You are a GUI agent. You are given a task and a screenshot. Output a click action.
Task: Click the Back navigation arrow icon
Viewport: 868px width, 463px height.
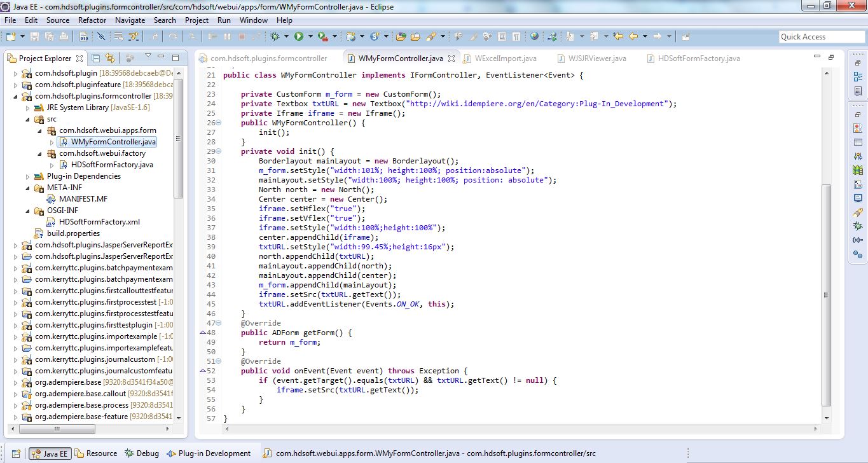click(633, 37)
